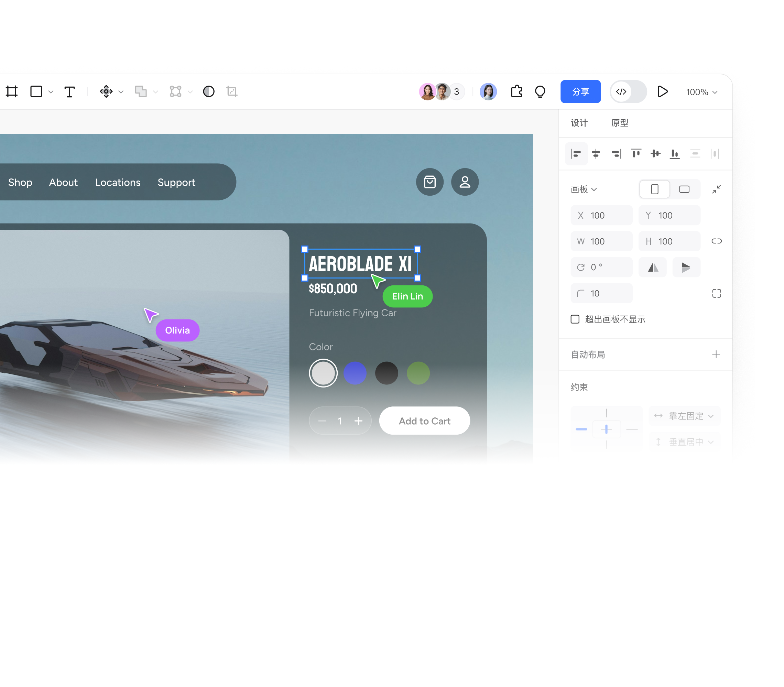The image size is (784, 687).
Task: Select the Frame tool
Action: [12, 91]
